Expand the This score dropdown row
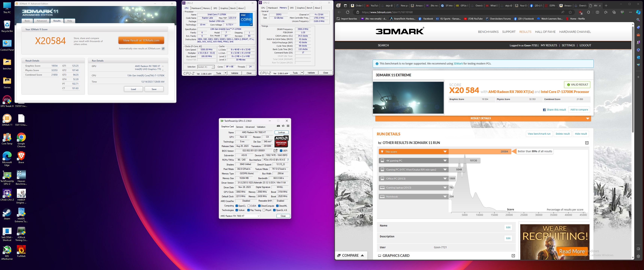 point(414,151)
